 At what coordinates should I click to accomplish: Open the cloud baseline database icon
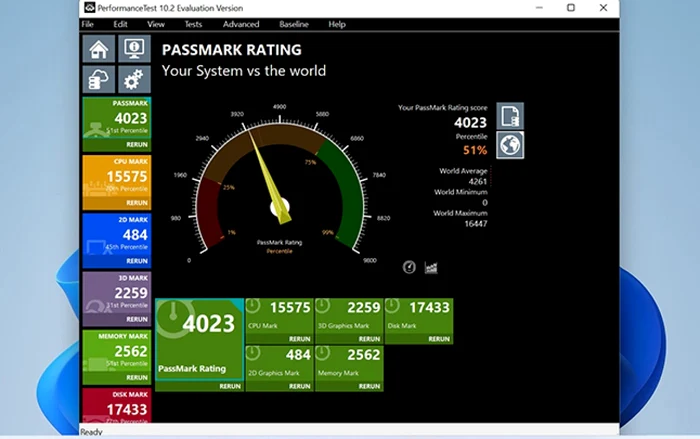click(99, 79)
